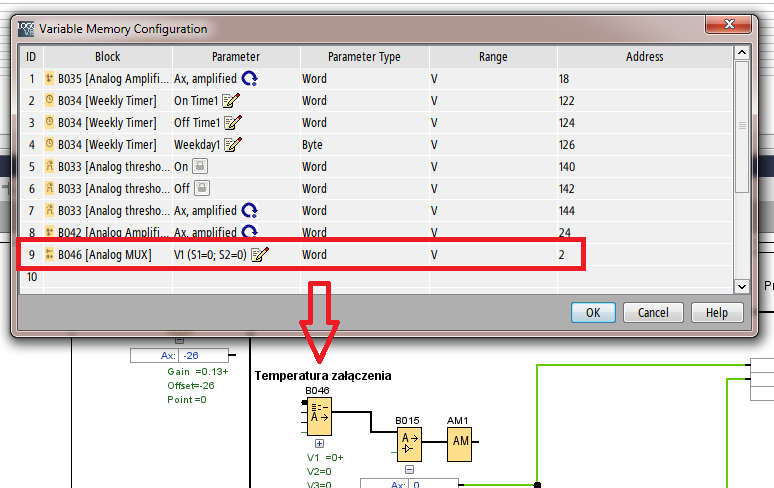Click edit pencil icon beside On Time1
The image size is (774, 488).
click(231, 101)
